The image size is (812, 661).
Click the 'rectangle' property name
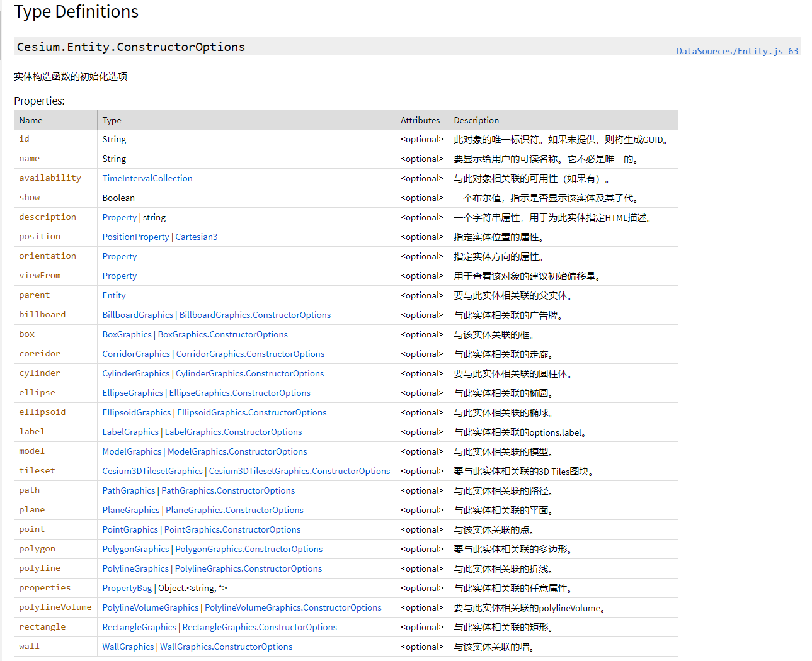click(x=42, y=627)
